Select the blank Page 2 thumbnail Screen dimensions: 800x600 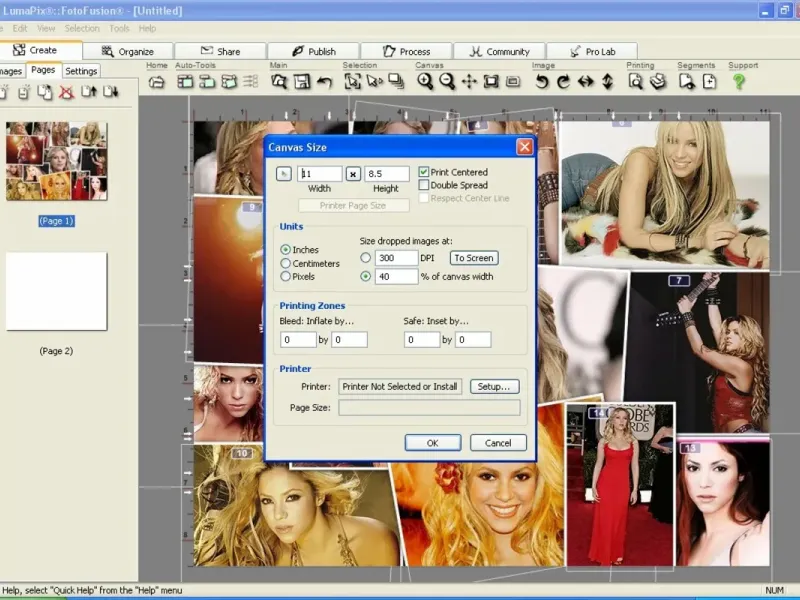pos(56,291)
